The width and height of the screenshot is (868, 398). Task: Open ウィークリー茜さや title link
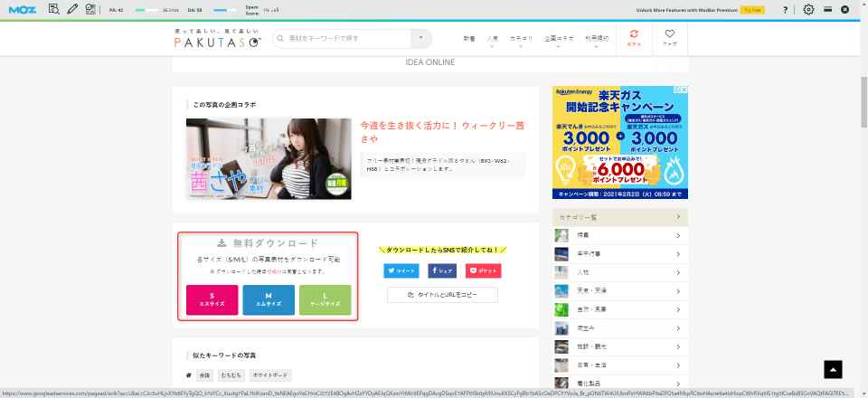click(442, 132)
